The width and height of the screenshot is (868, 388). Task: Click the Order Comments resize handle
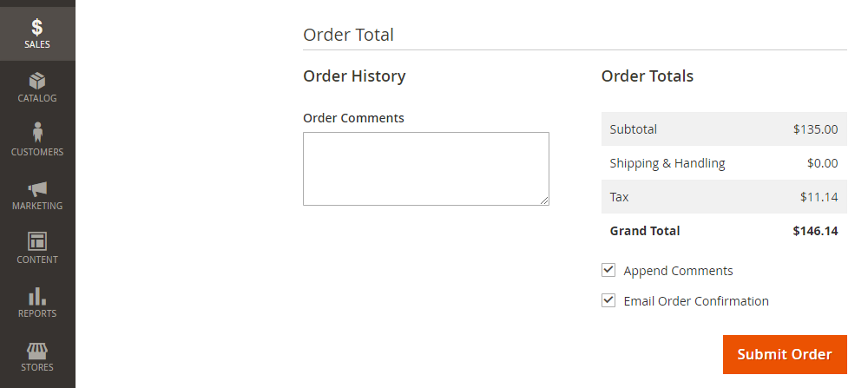[x=545, y=201]
